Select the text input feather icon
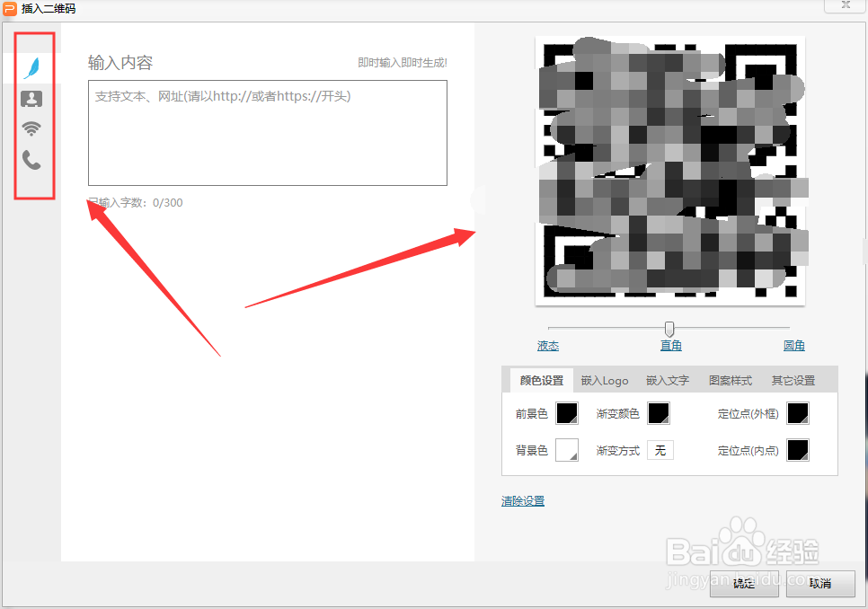The height and width of the screenshot is (609, 868). tap(32, 68)
